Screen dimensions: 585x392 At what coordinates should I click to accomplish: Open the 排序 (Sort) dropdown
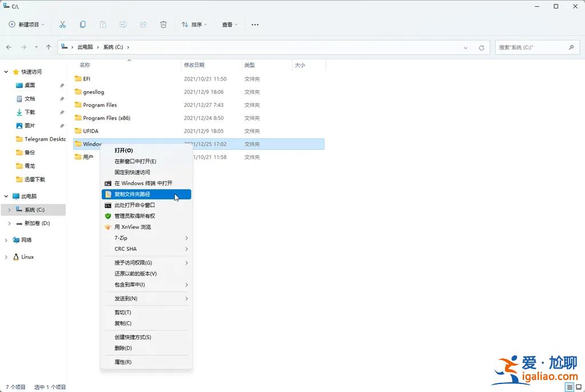[195, 25]
